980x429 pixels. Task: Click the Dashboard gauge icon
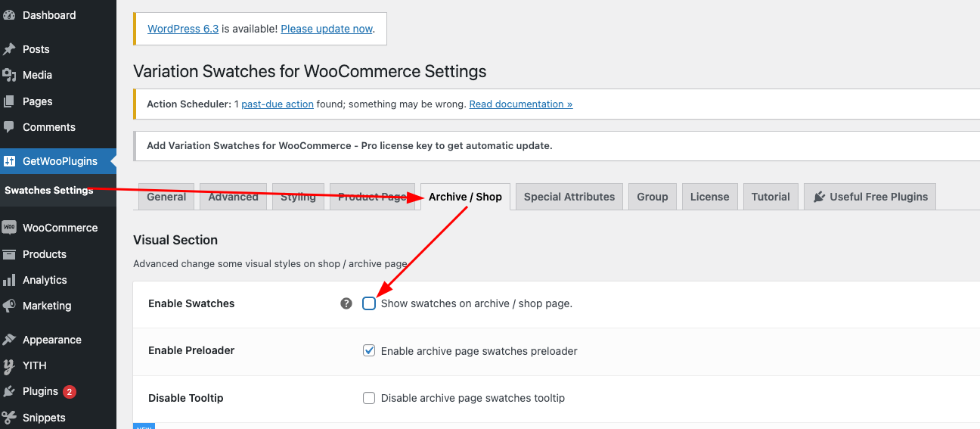[x=9, y=15]
